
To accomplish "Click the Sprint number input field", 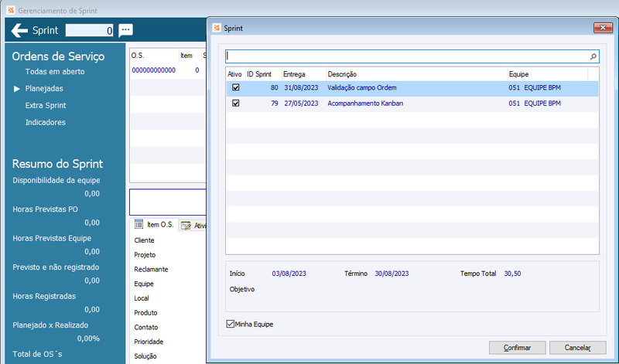I will 90,30.
